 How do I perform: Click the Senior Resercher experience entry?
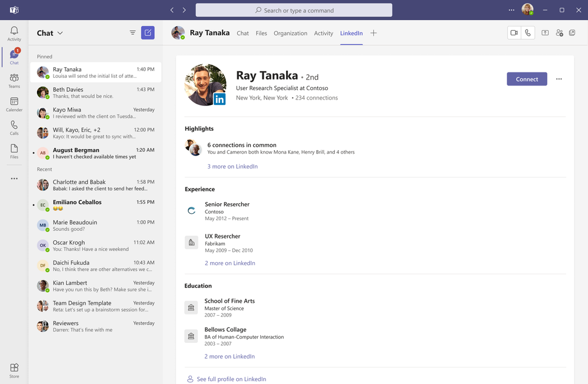(x=217, y=211)
